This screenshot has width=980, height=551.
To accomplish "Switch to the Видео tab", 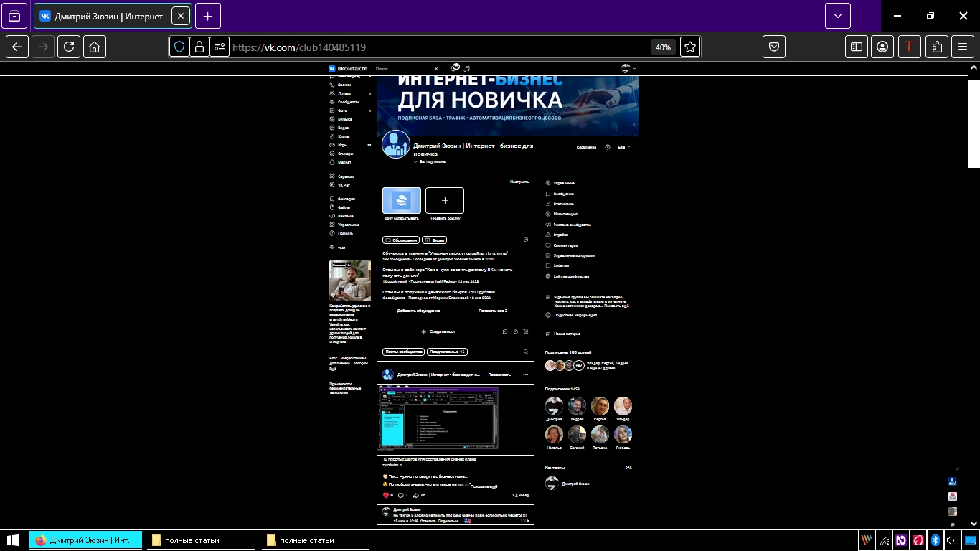I will (435, 240).
